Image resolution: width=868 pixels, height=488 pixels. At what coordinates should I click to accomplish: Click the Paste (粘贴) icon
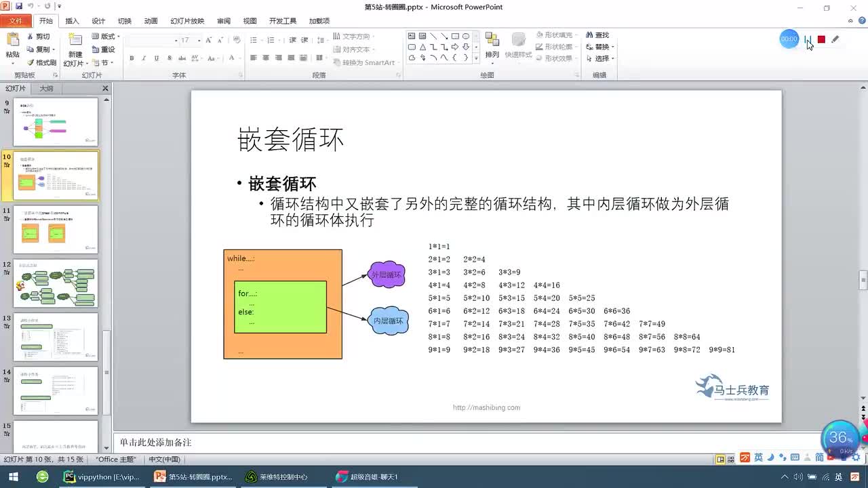[13, 41]
